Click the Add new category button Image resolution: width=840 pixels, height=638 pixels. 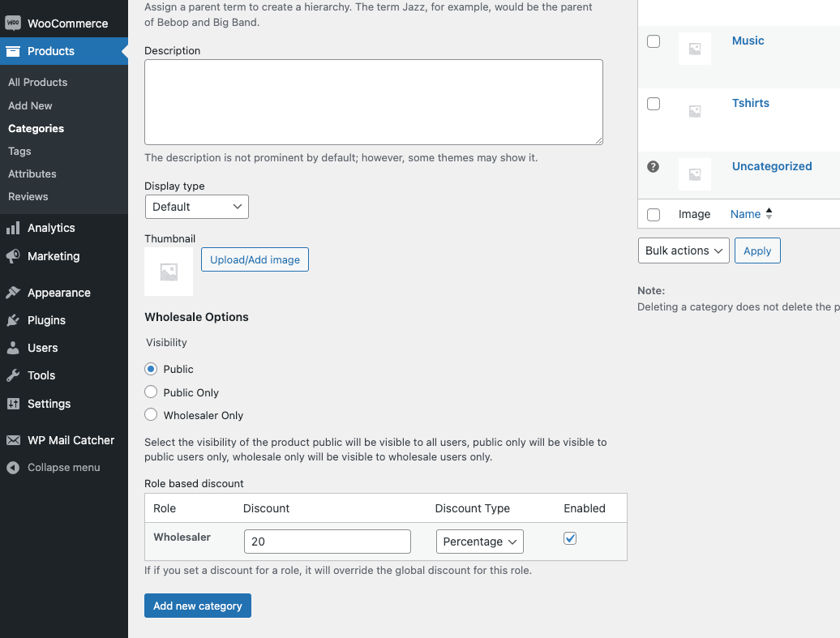tap(198, 606)
